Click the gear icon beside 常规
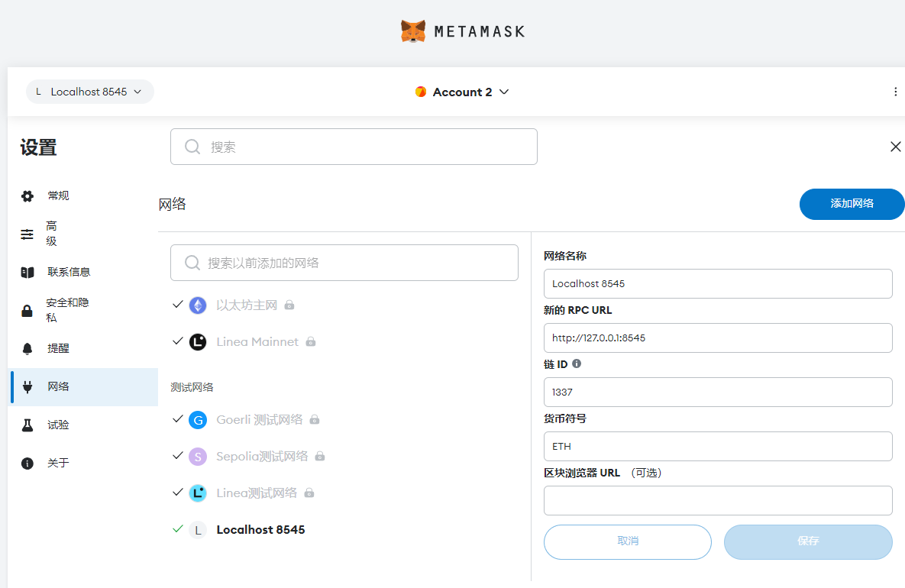The image size is (905, 588). coord(27,196)
